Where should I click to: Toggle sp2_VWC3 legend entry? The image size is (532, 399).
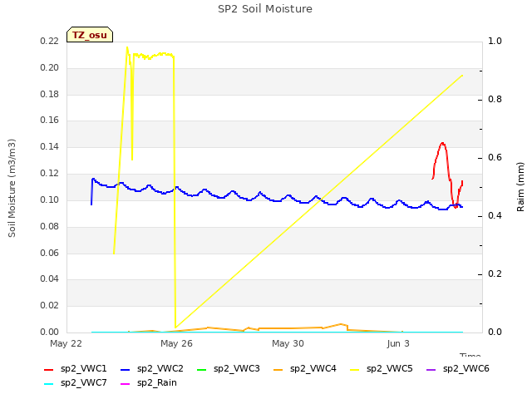point(229,369)
